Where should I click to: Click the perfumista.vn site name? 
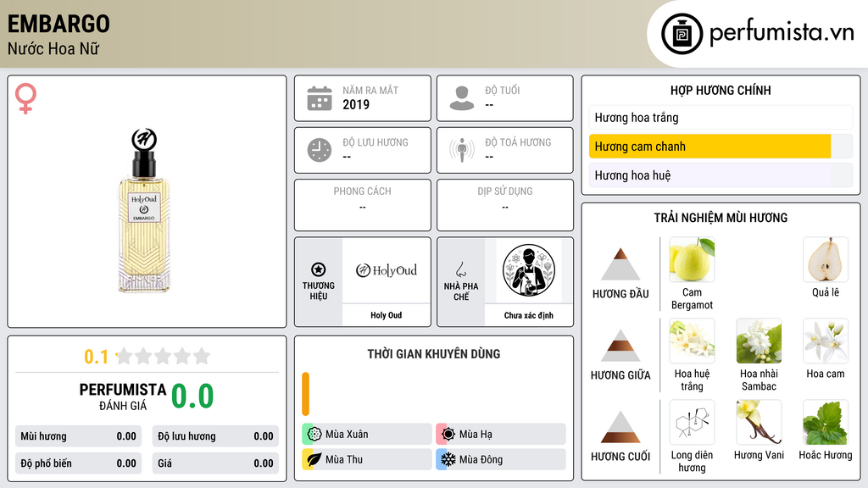click(782, 33)
